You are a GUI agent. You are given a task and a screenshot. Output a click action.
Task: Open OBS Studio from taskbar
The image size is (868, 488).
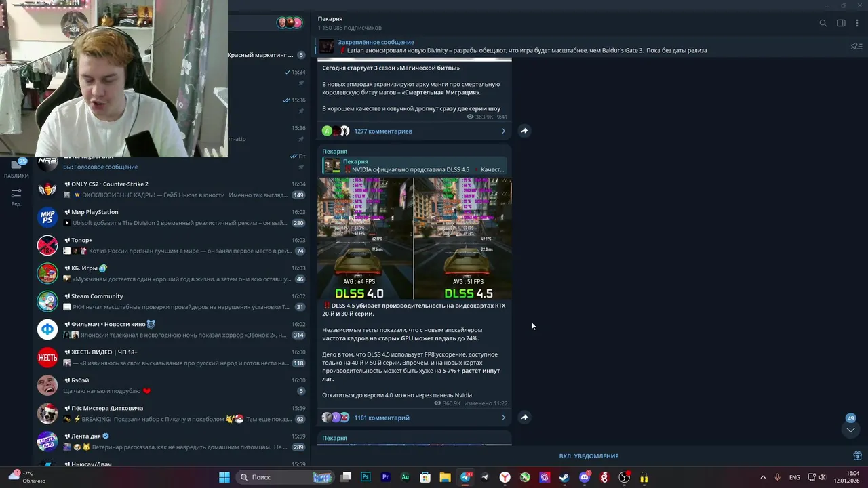(x=624, y=477)
